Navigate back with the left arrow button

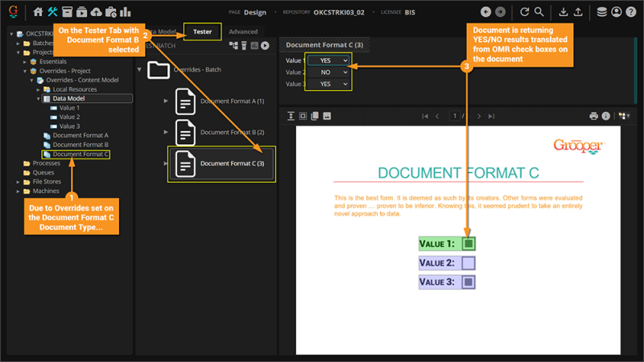[486, 12]
